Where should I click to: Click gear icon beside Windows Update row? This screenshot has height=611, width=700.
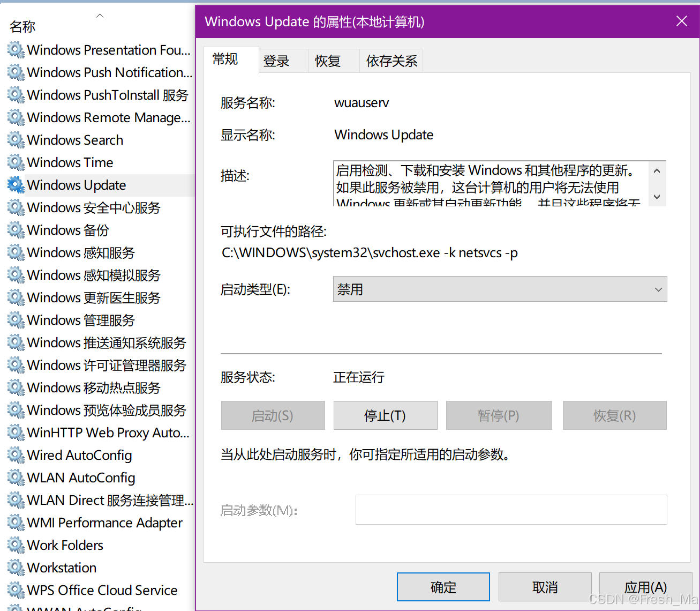(x=16, y=185)
